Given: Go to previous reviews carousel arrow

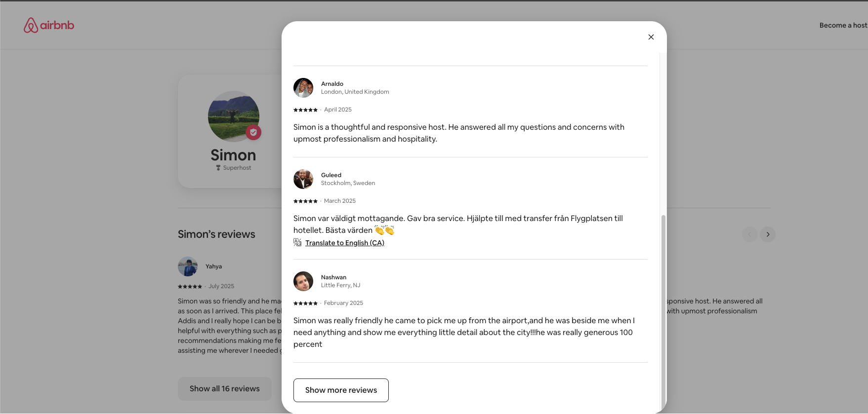Looking at the screenshot, I should coord(749,234).
